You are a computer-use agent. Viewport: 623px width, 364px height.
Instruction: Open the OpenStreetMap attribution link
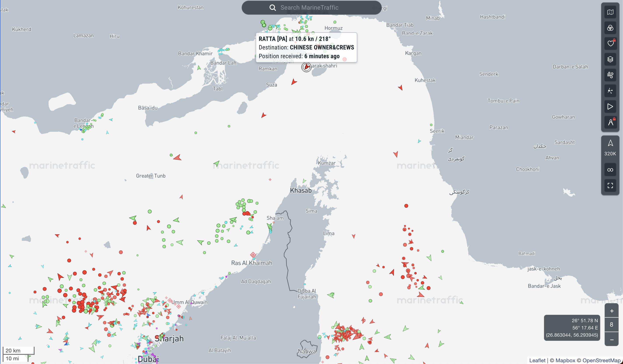point(601,360)
